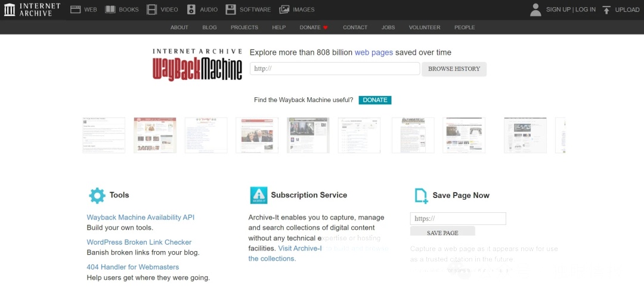Open HELP in the secondary menu
Image resolution: width=644 pixels, height=297 pixels.
(x=279, y=27)
